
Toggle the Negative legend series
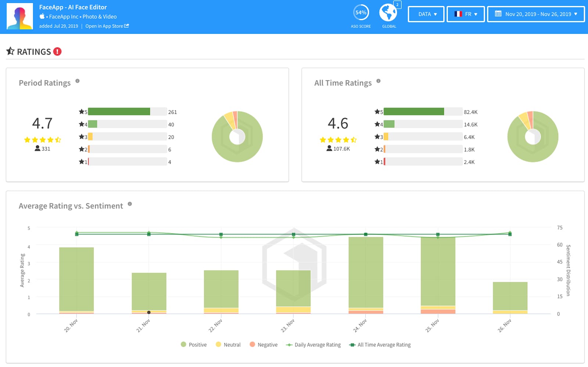coord(263,345)
